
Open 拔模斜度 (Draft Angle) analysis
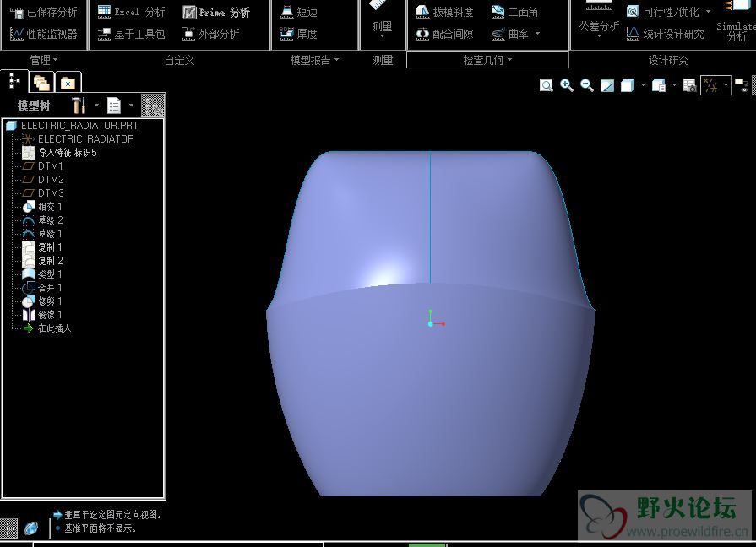click(x=444, y=12)
